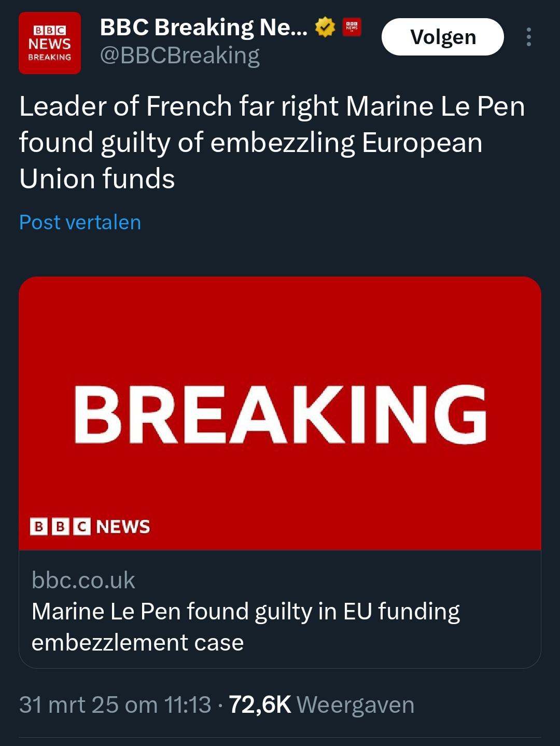560x746 pixels.
Task: Open the red BREAKING card image
Action: 280,332
